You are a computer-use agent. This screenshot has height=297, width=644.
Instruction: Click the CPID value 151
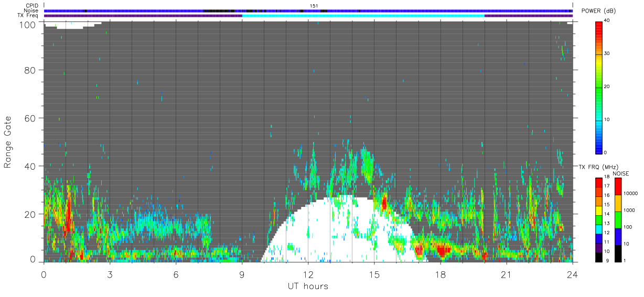314,6
